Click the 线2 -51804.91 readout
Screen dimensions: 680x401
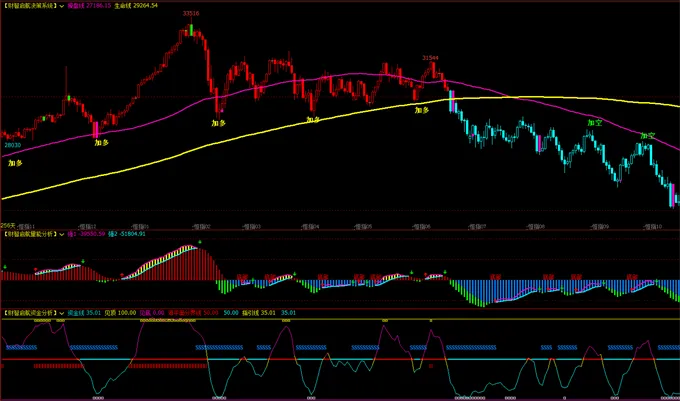pyautogui.click(x=127, y=234)
